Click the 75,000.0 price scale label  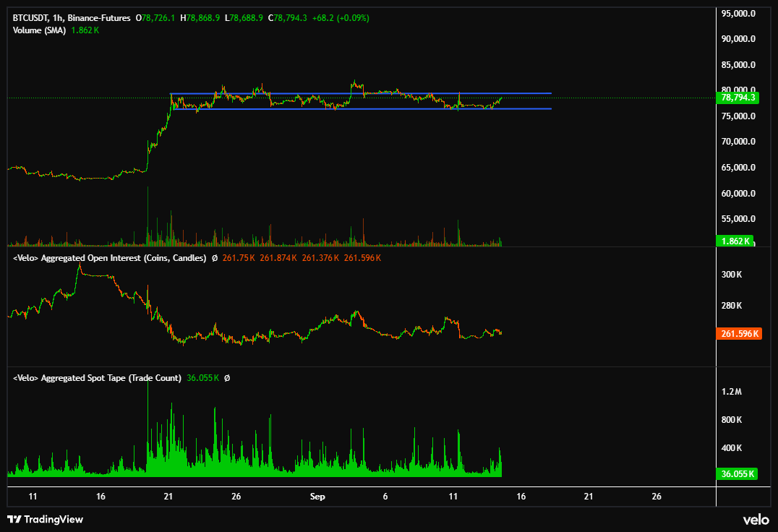click(x=738, y=116)
